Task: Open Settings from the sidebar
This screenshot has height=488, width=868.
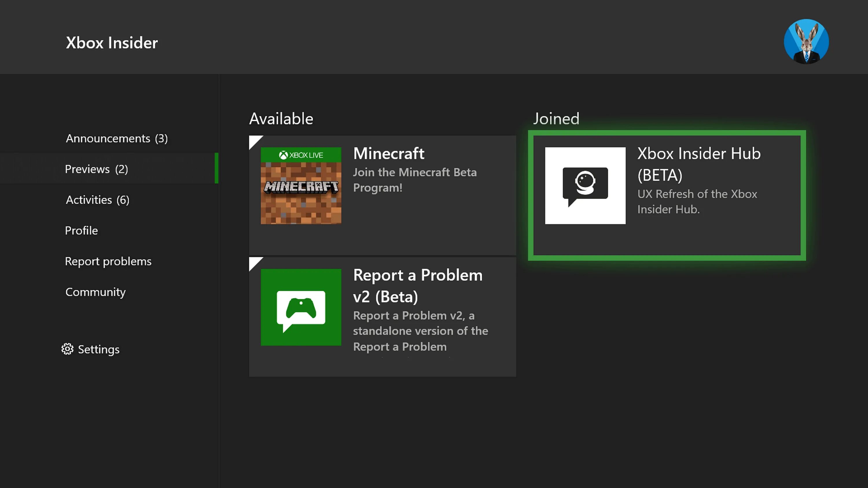Action: (98, 350)
